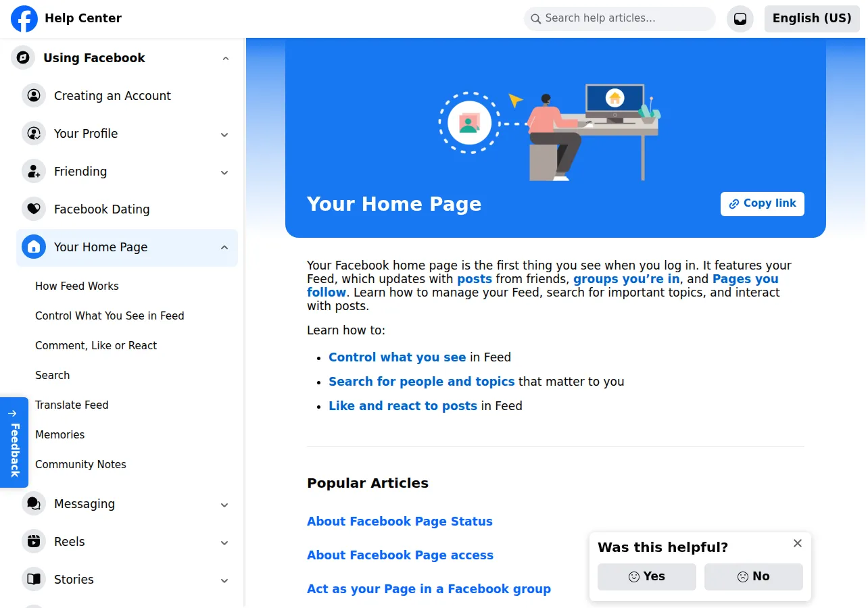868x608 pixels.
Task: Open Memories sidebar item
Action: pos(60,435)
